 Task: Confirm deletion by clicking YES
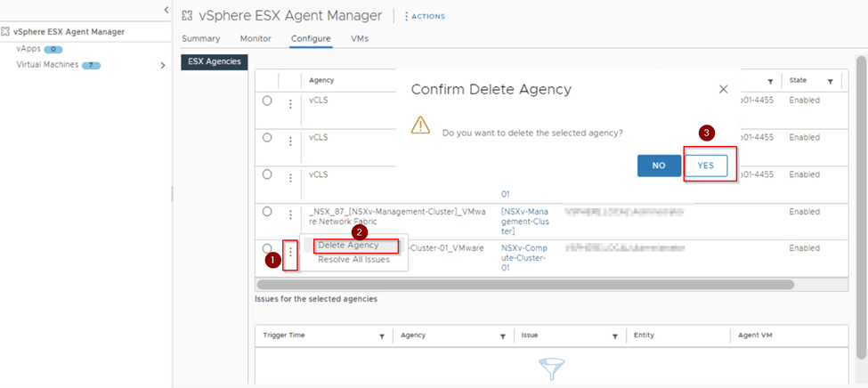(x=706, y=166)
